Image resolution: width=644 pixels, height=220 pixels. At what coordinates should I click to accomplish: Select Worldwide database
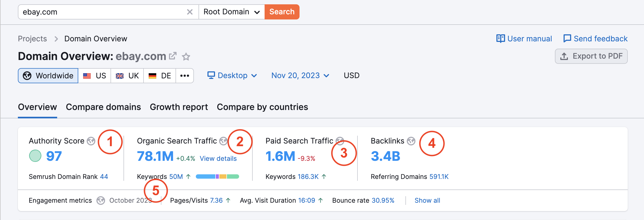(48, 76)
